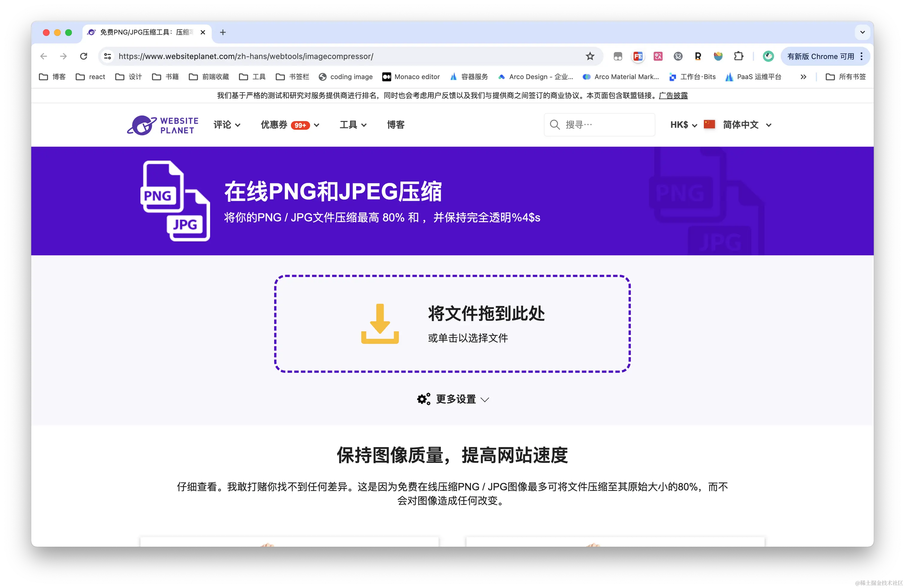This screenshot has width=905, height=588.
Task: Open the R extension icon
Action: pos(698,56)
